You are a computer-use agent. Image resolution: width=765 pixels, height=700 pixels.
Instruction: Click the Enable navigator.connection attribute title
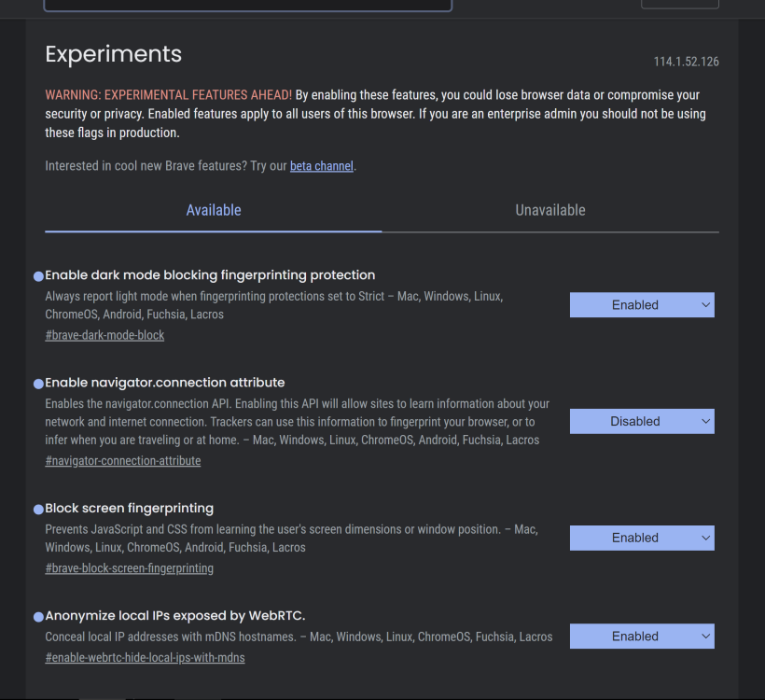(x=165, y=383)
